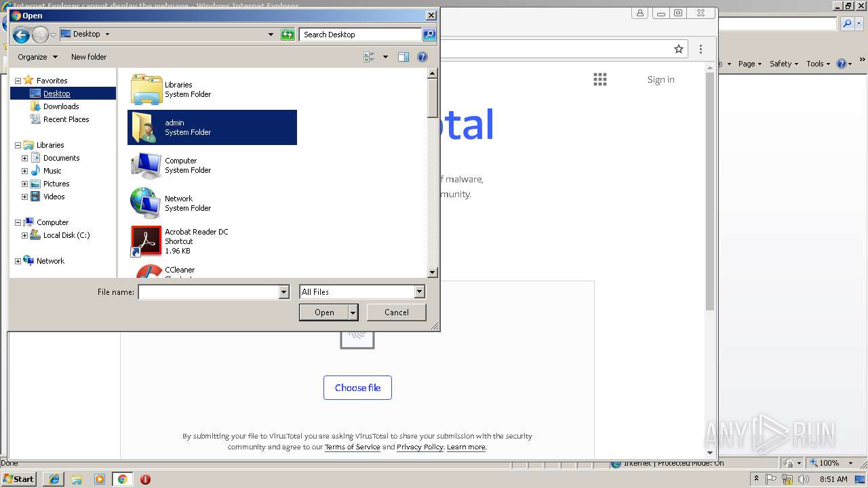Open the IE Page menu
Screen dimensions: 868x488
click(x=749, y=64)
